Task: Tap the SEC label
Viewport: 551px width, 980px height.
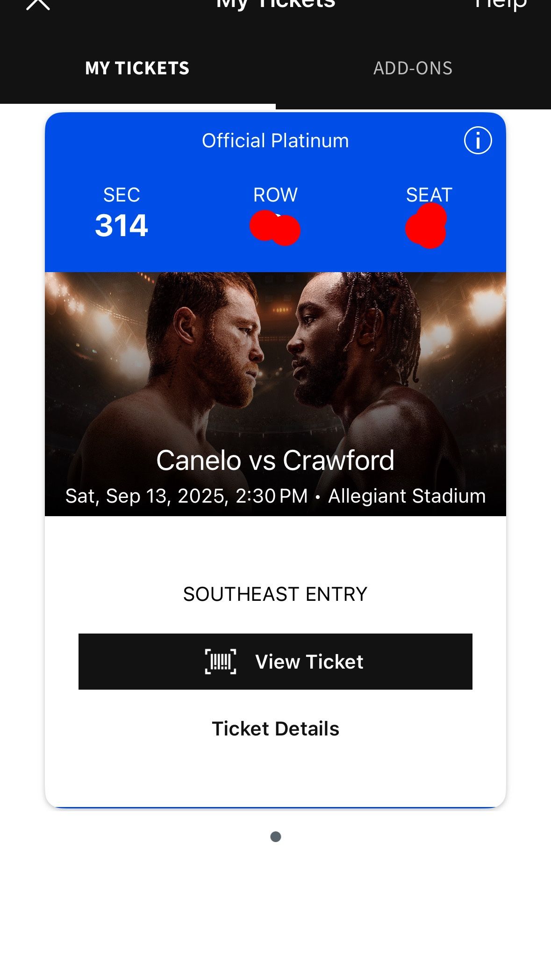Action: click(122, 195)
